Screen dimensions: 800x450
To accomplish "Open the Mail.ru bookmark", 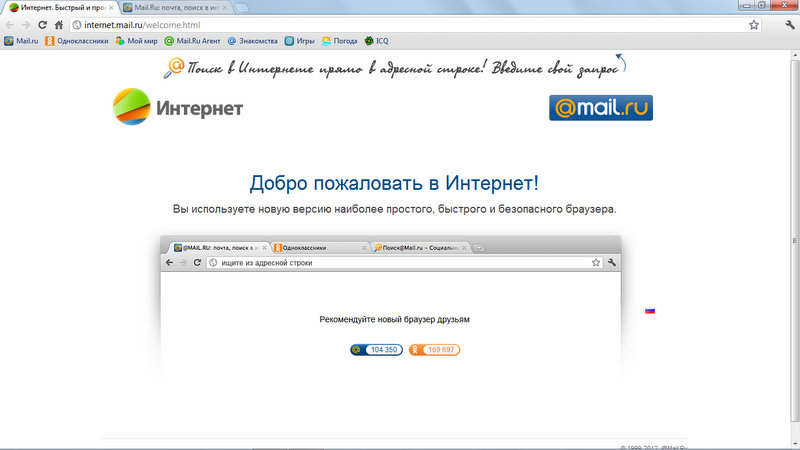I will click(21, 41).
